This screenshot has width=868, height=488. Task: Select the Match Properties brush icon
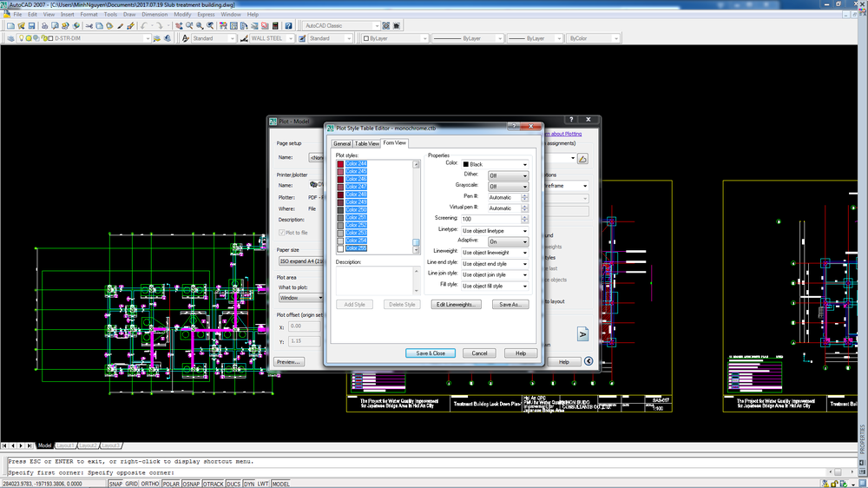point(131,25)
